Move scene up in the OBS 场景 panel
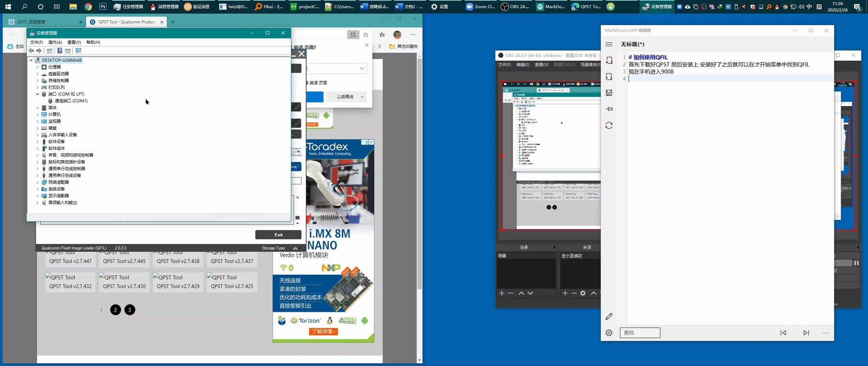This screenshot has height=366, width=868. 521,293
